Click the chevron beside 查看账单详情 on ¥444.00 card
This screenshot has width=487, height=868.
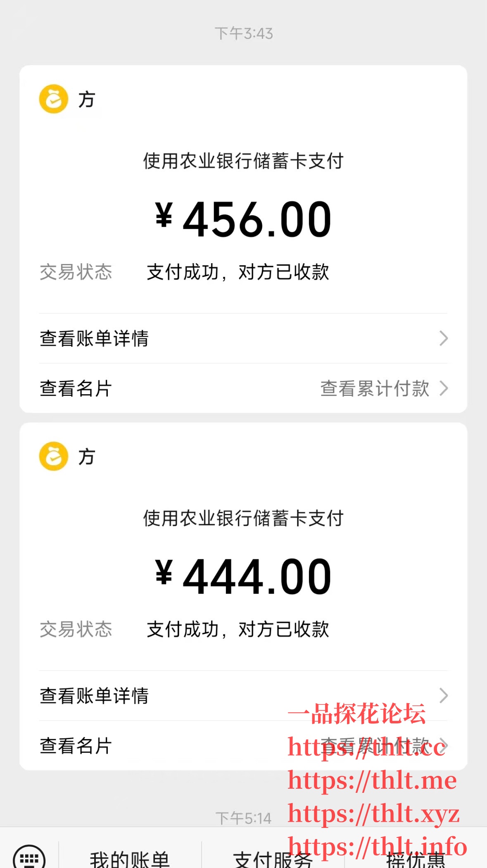[444, 695]
